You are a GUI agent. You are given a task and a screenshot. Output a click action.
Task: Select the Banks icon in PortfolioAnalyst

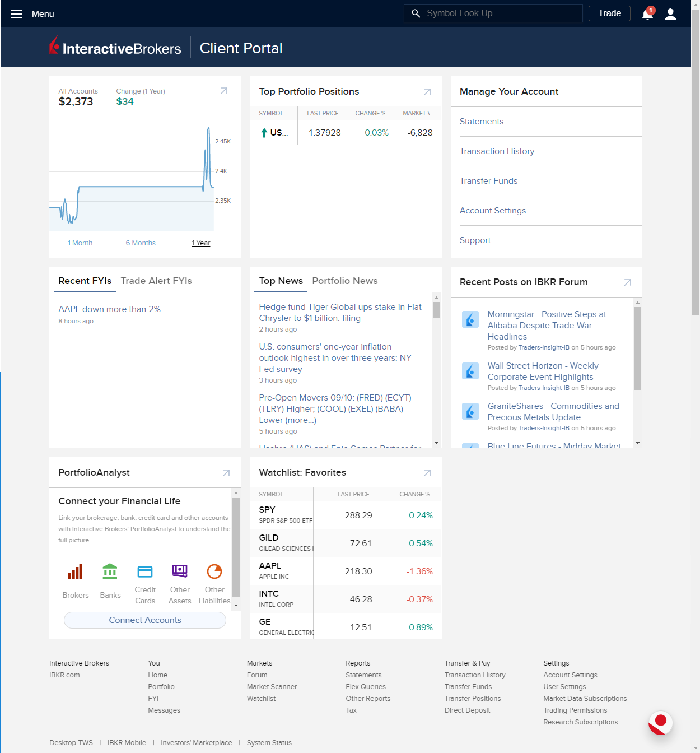110,571
